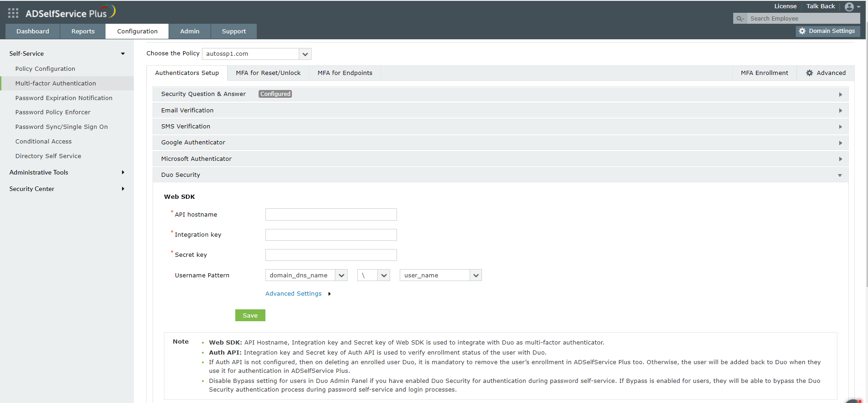Expand Advanced Settings arrow
The height and width of the screenshot is (403, 868).
(x=329, y=294)
